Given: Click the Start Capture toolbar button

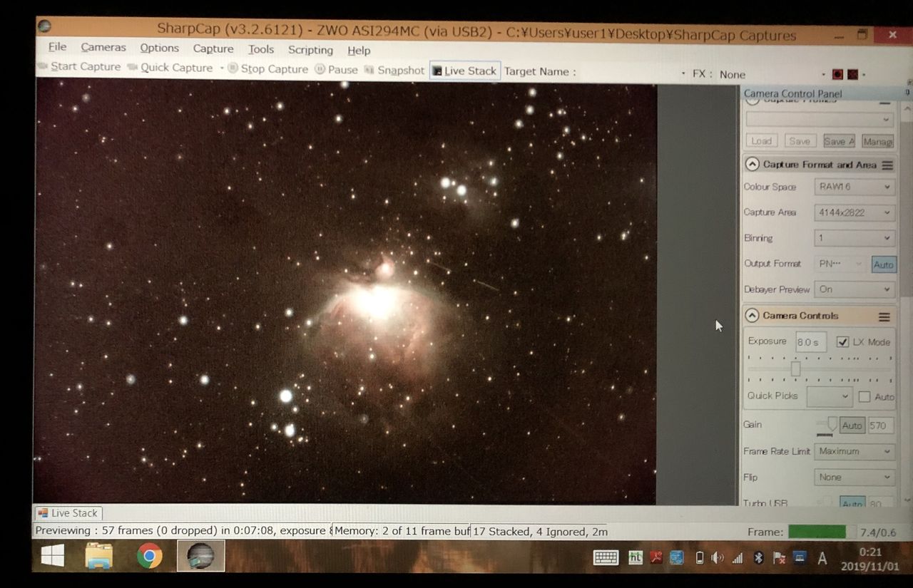Looking at the screenshot, I should coord(79,67).
